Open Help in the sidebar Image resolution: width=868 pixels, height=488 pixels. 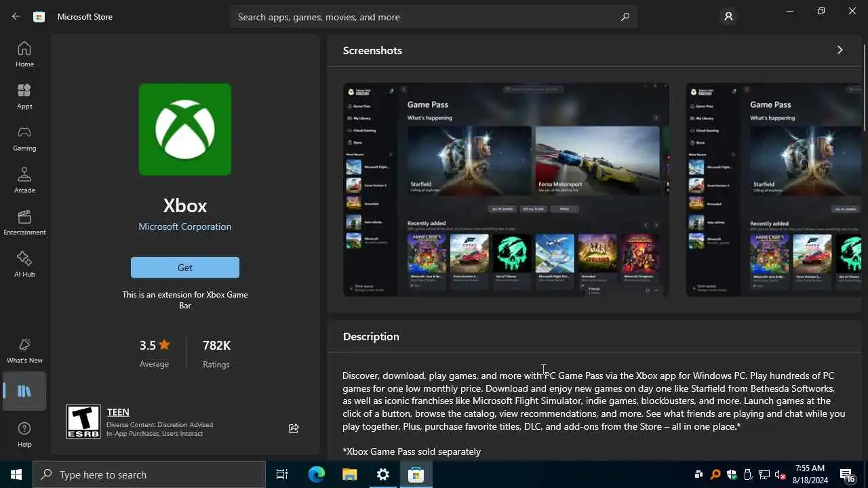(x=24, y=434)
